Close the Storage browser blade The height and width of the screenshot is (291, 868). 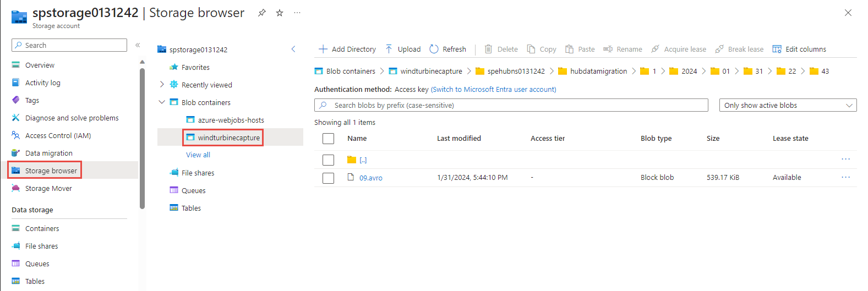[x=848, y=13]
